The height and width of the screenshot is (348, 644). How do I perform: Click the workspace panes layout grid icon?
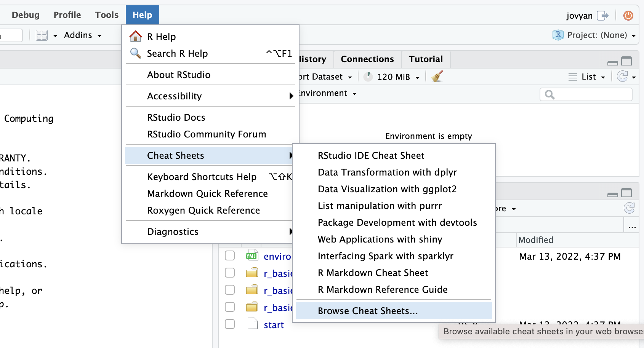pos(42,35)
